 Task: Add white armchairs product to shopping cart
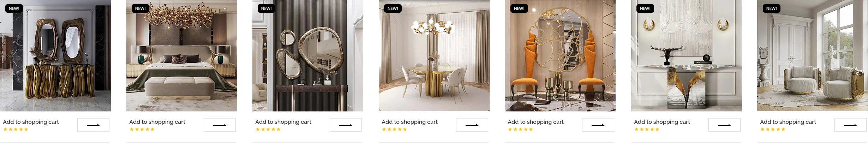tap(788, 122)
